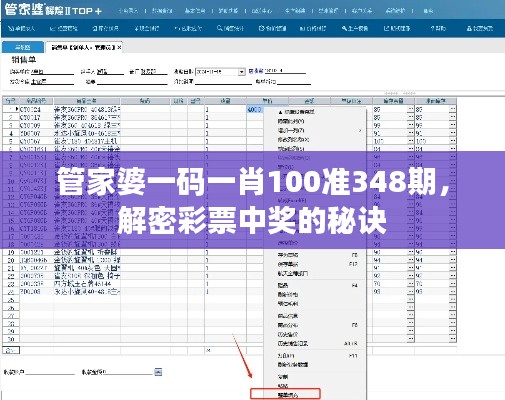Open the date field dropdown arrow

pyautogui.click(x=241, y=72)
